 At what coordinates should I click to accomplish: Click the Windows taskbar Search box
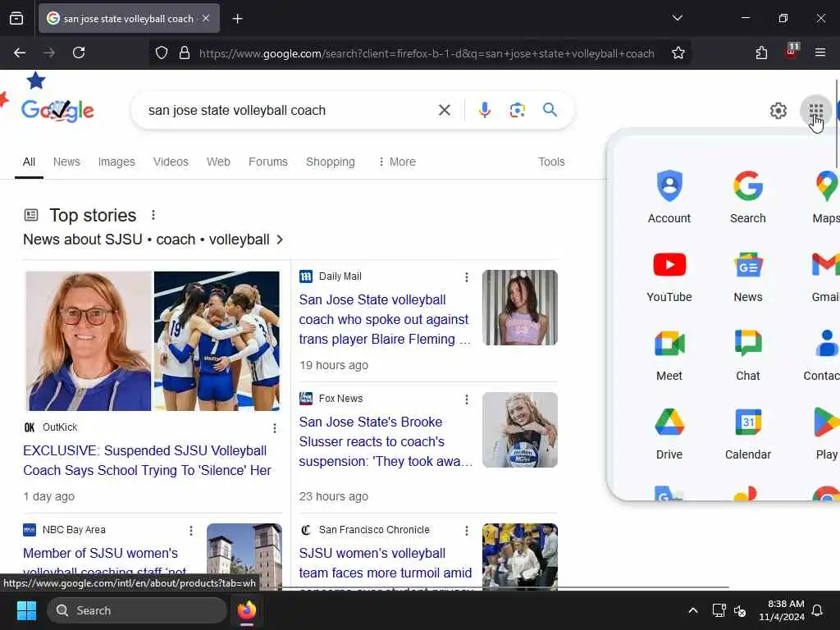pos(137,610)
